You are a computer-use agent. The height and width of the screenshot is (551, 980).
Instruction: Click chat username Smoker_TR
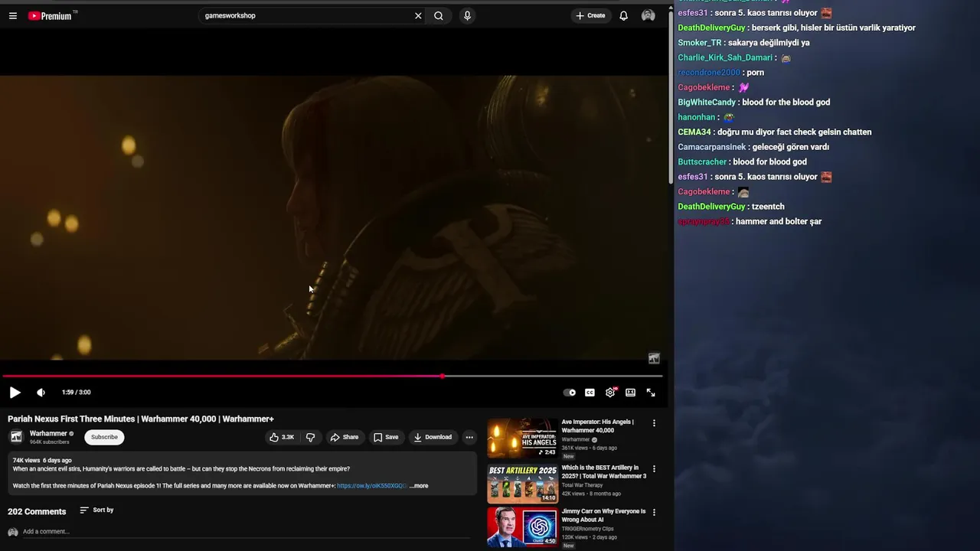[x=700, y=43]
